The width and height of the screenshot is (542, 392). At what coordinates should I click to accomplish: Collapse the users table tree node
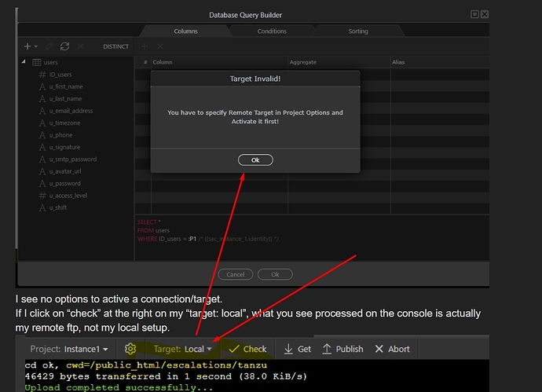[23, 61]
